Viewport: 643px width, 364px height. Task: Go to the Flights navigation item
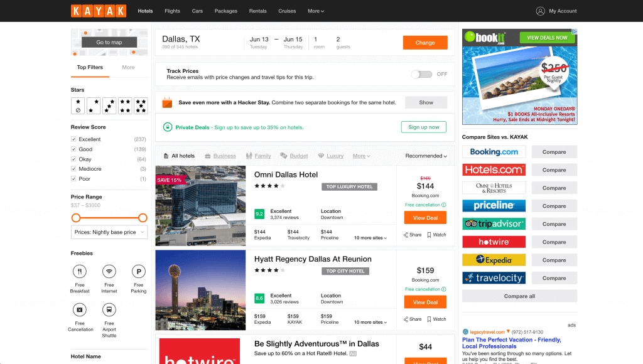pos(172,11)
